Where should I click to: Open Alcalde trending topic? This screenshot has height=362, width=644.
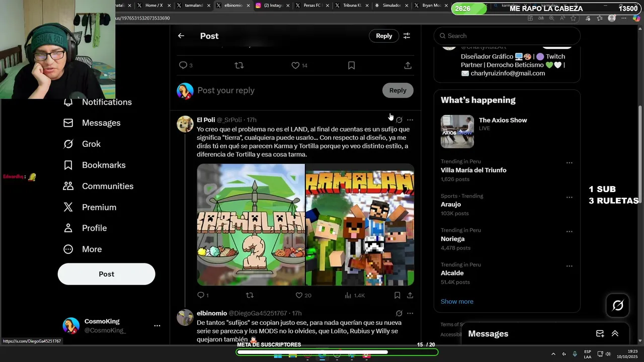(x=452, y=273)
